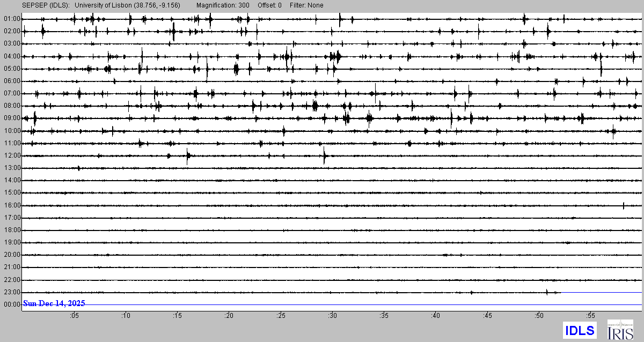Viewport: 644px width, 342px height.
Task: Click the IRIS logo
Action: (x=620, y=330)
